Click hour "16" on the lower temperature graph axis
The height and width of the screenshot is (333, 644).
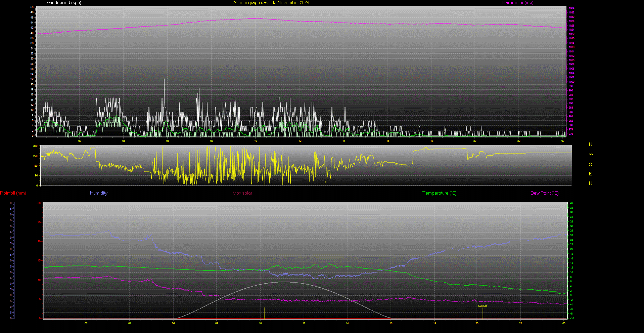[x=391, y=323]
